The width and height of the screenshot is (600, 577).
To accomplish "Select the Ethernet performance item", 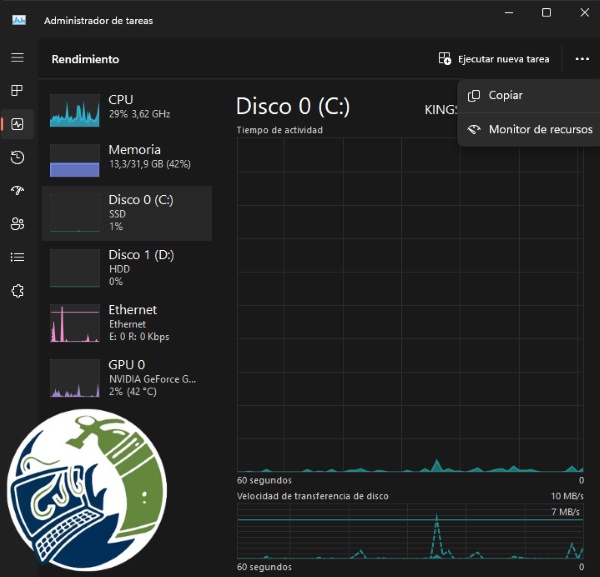I will coord(127,323).
